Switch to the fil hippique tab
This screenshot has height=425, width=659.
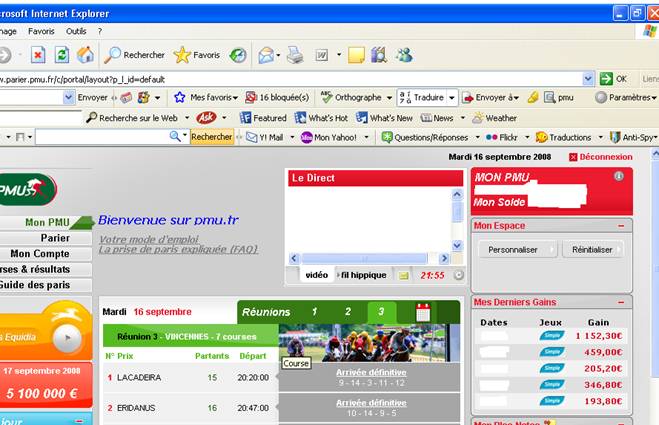pyautogui.click(x=363, y=275)
